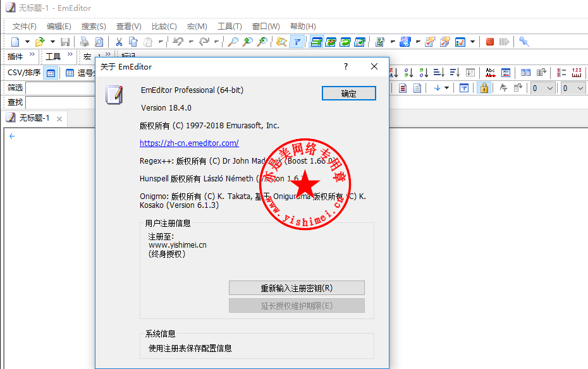588x369 pixels.
Task: Click 重新输入注册密钥(R) button
Action: tap(297, 288)
